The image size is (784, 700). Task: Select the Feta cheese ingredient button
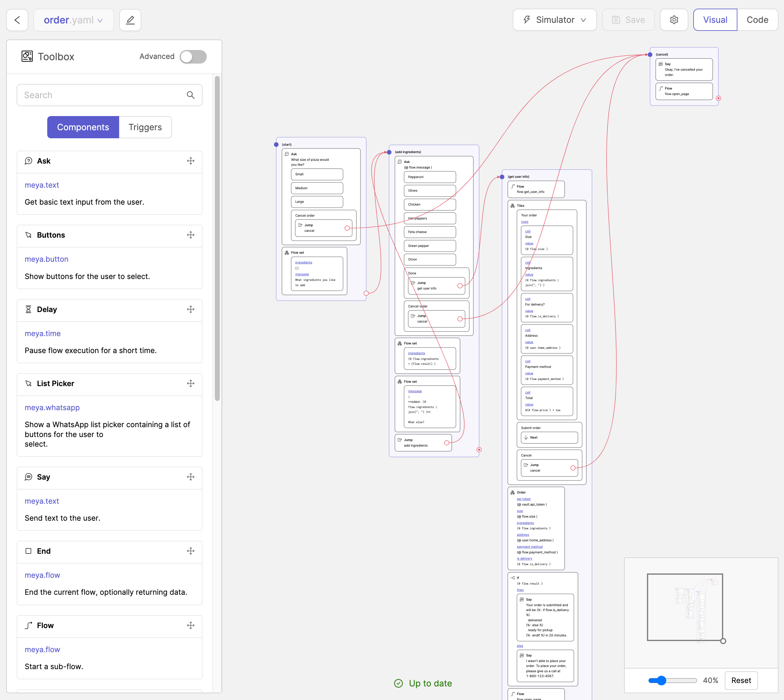click(430, 232)
